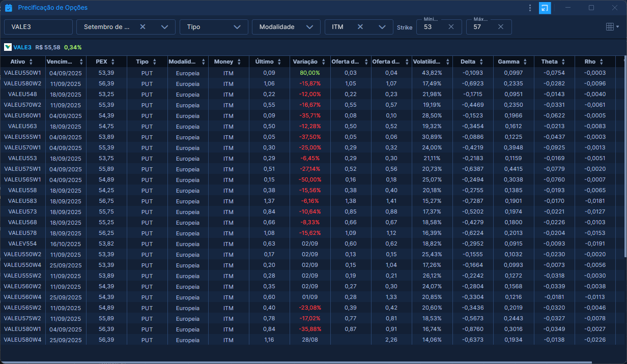Image resolution: width=627 pixels, height=364 pixels.
Task: Click the sort arrows on the Variação column
Action: click(x=323, y=62)
